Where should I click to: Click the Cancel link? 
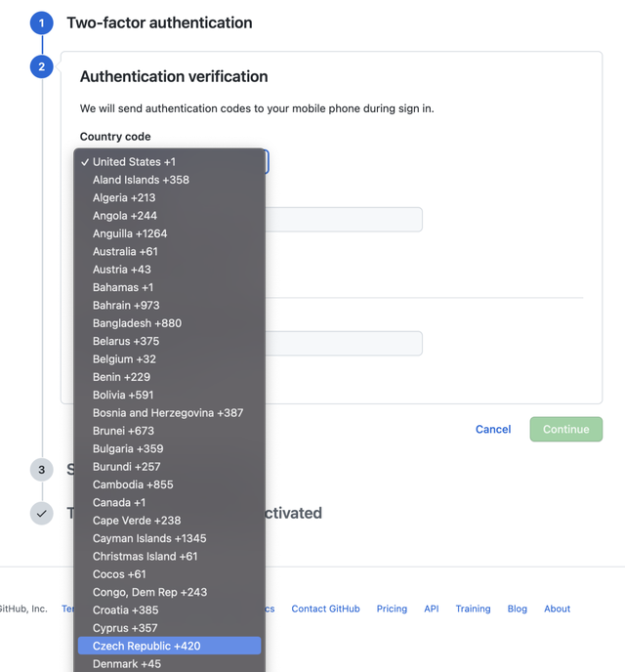pos(493,429)
